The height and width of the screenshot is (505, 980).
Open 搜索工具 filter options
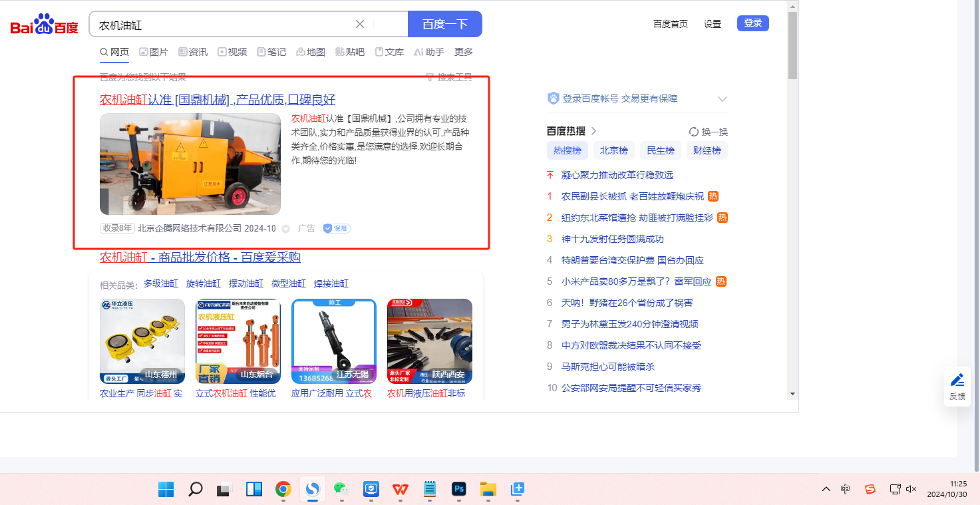click(x=449, y=77)
